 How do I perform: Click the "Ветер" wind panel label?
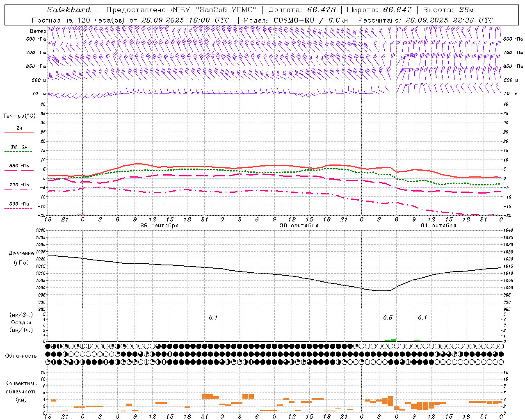[x=38, y=31]
